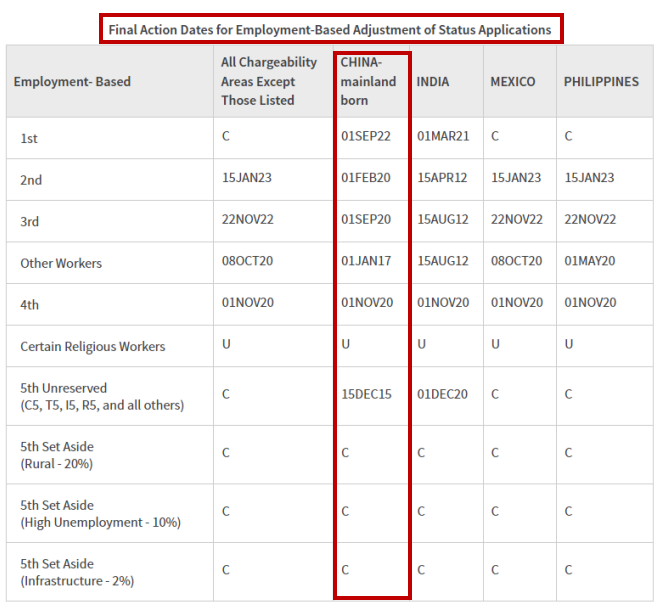
Task: Select the 'Employment- Based' column header
Action: click(72, 81)
